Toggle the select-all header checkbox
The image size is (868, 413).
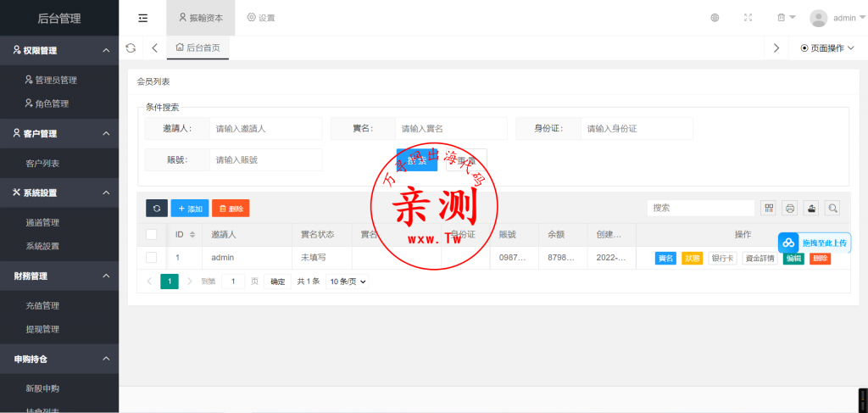(x=151, y=235)
